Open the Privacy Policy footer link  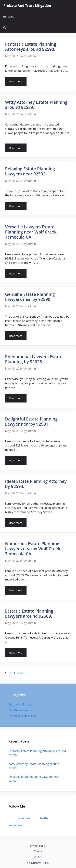[x=38, y=845]
